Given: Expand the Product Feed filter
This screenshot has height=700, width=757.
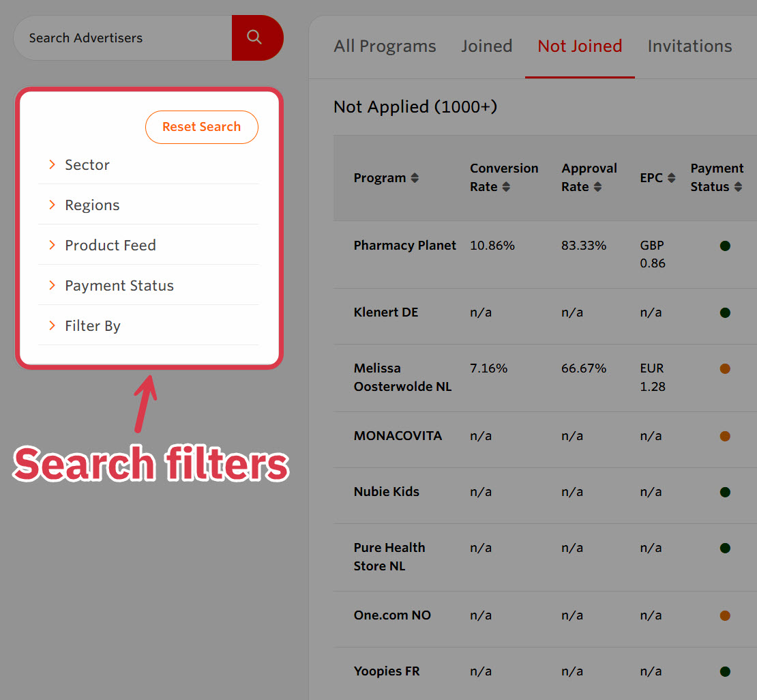Looking at the screenshot, I should pos(110,246).
